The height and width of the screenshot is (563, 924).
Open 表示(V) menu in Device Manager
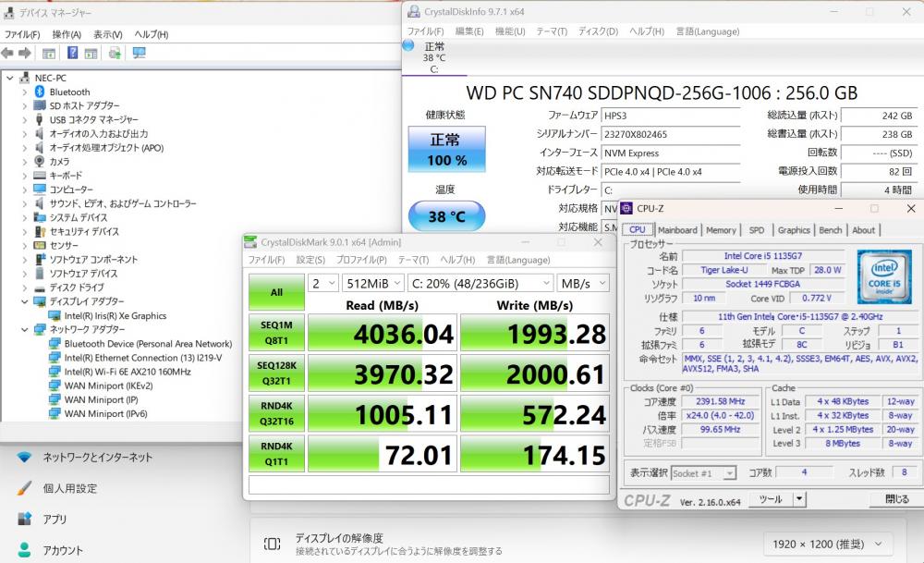click(x=108, y=34)
